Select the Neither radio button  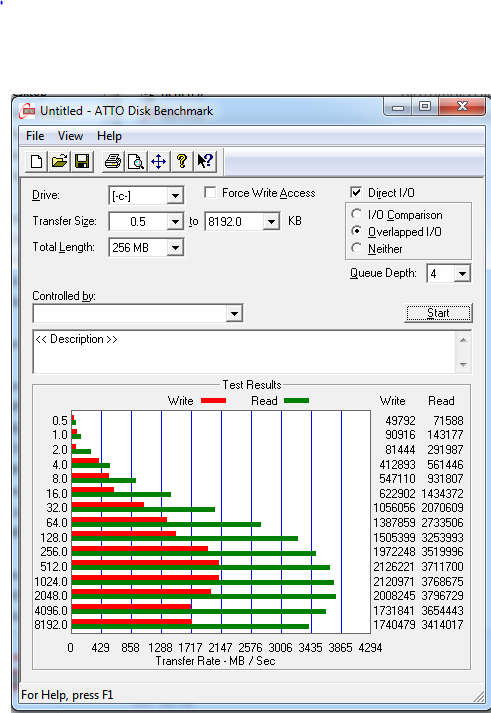click(x=357, y=248)
